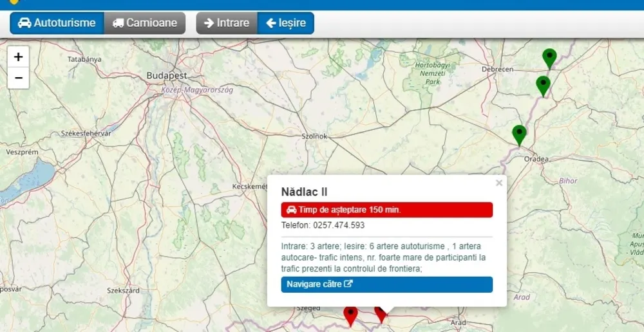644x332 pixels.
Task: Click the red marker under the popup tip
Action: (x=381, y=315)
